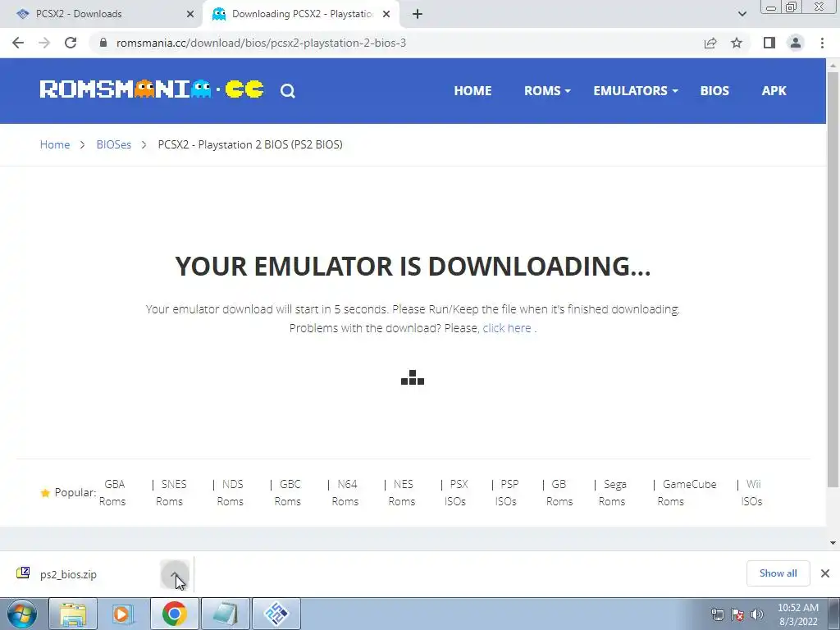
Task: Open SNES Roms popular link
Action: click(171, 493)
